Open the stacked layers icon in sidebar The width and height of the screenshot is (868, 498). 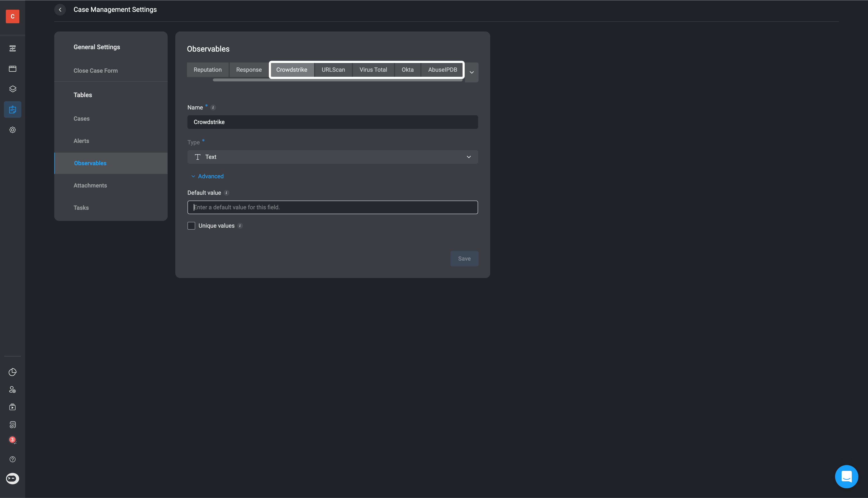pyautogui.click(x=13, y=89)
